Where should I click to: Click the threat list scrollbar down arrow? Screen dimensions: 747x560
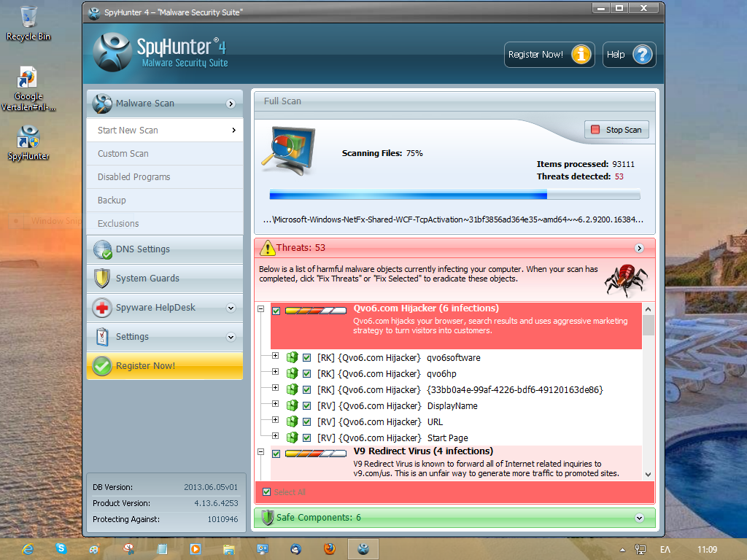pyautogui.click(x=648, y=474)
